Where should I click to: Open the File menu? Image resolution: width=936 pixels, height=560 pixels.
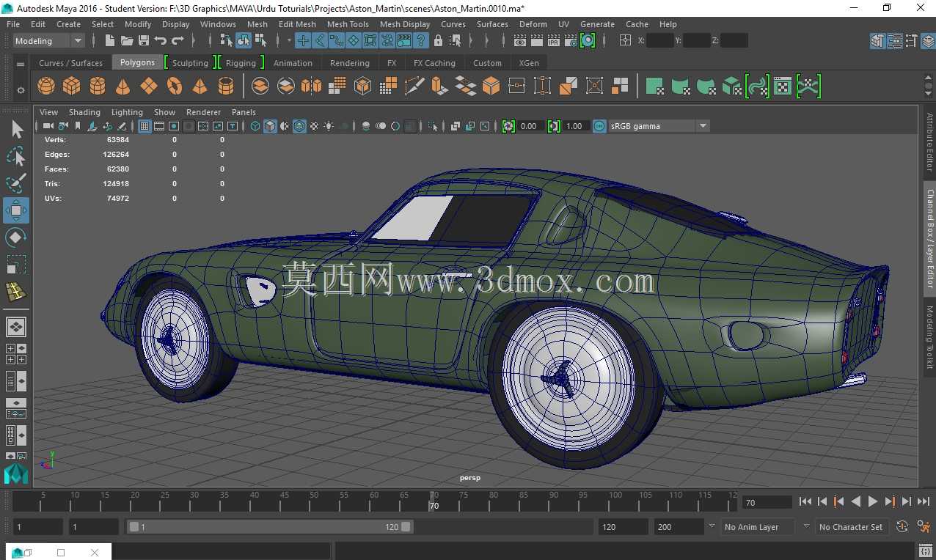click(x=13, y=24)
